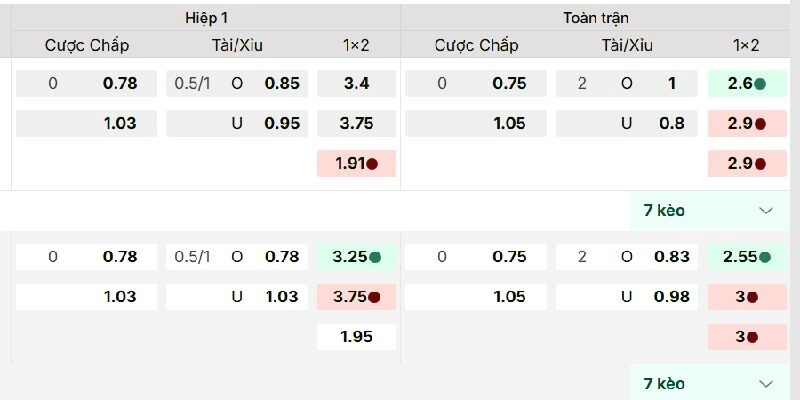Pick the Under 0.98 odds cell
Image resolution: width=800 pixels, height=400 pixels.
(627, 297)
